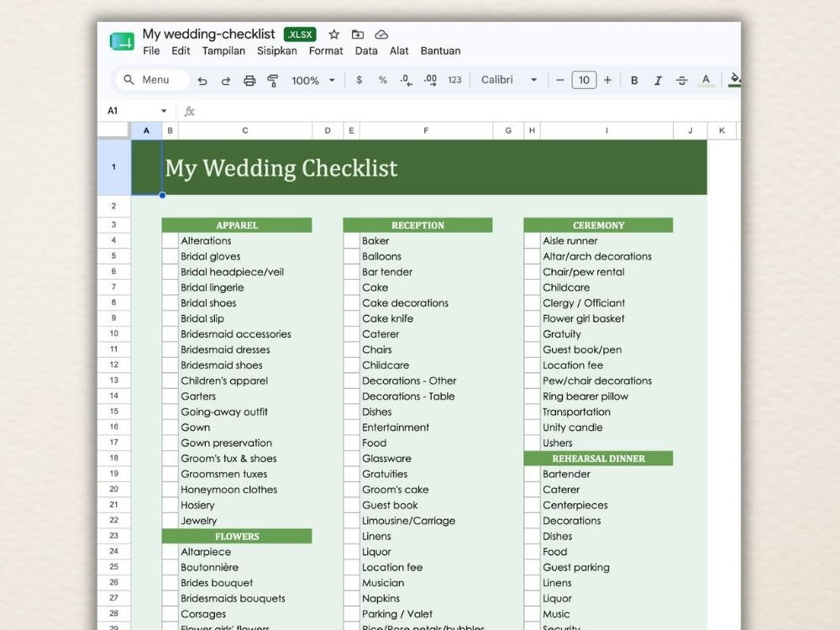
Task: Check the Bridal gloves checkbox
Action: (171, 256)
